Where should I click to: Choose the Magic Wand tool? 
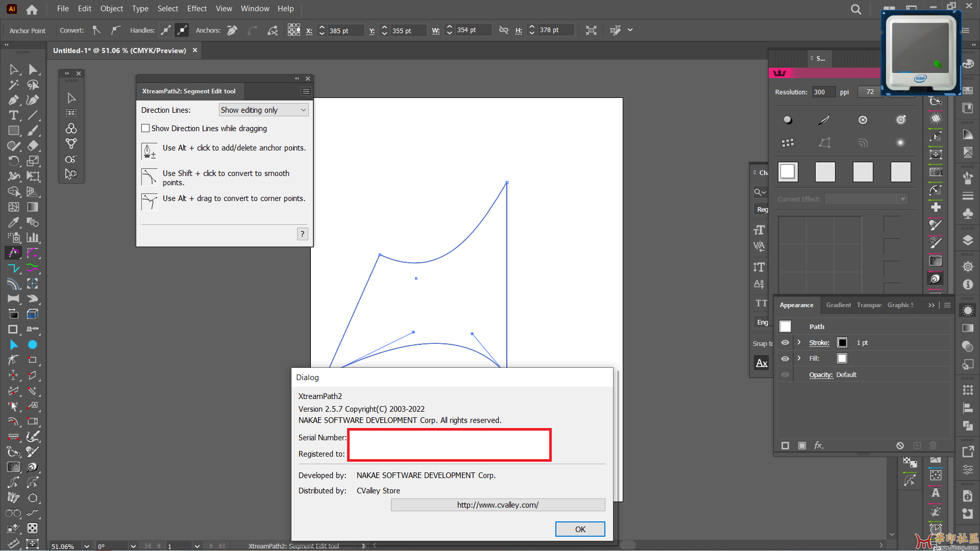tap(14, 85)
